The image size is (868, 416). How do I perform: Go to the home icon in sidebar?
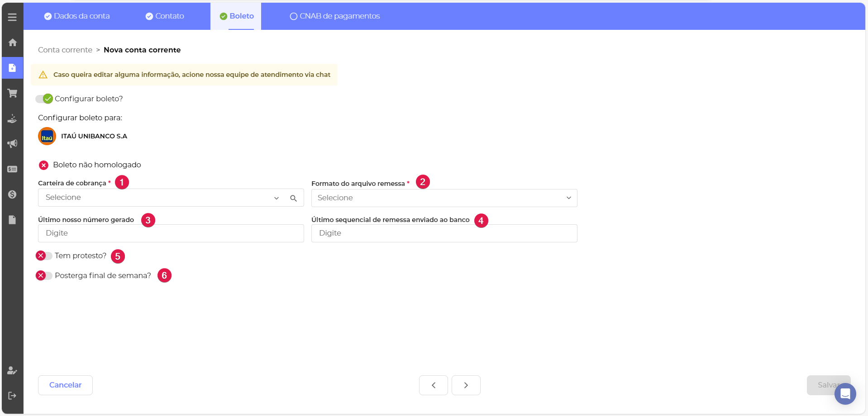(12, 43)
